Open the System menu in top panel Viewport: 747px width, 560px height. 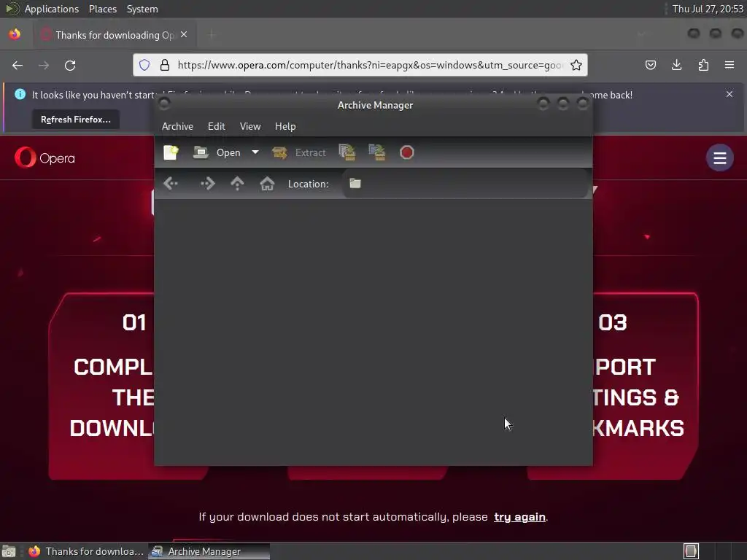(142, 9)
